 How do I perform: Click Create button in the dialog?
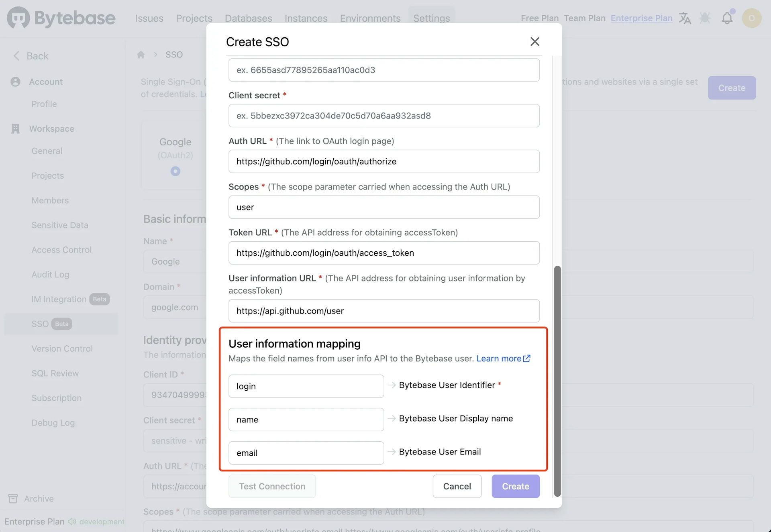(x=516, y=486)
